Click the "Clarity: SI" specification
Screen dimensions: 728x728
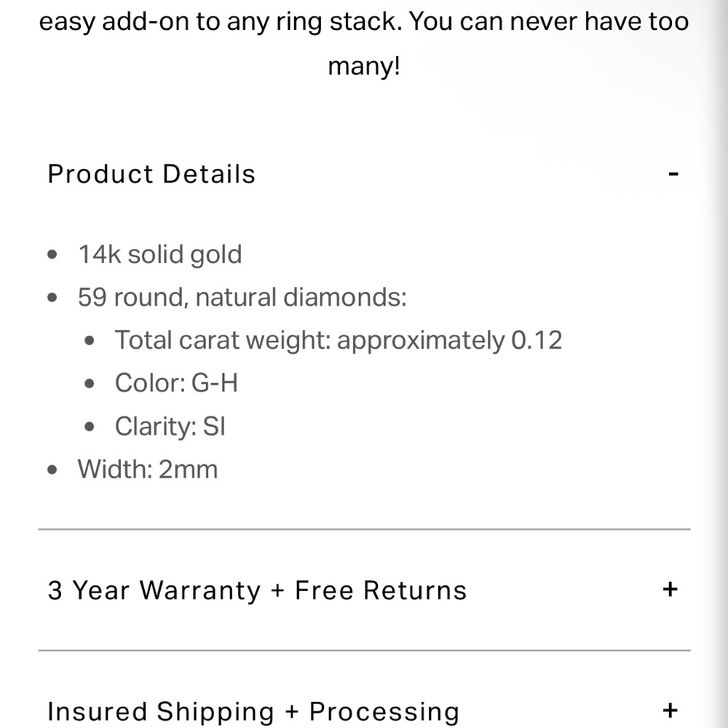click(x=170, y=427)
